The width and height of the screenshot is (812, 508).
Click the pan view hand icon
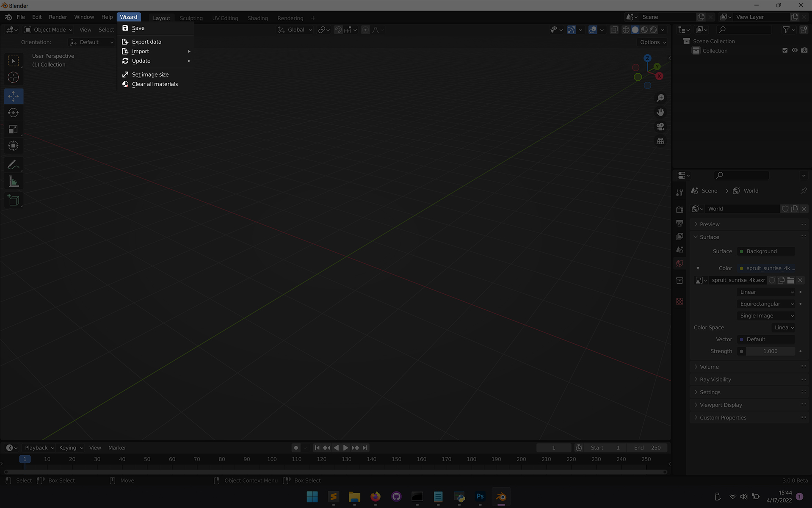click(x=660, y=113)
